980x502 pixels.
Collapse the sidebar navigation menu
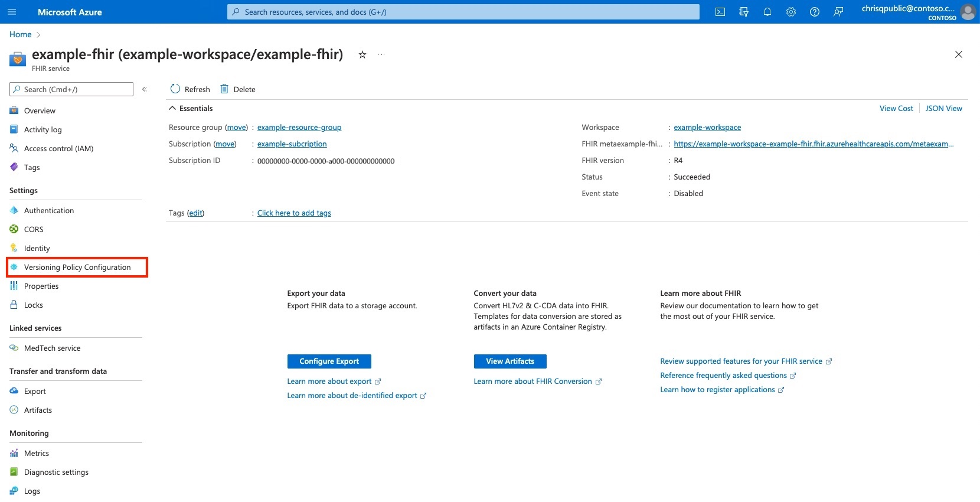[144, 89]
